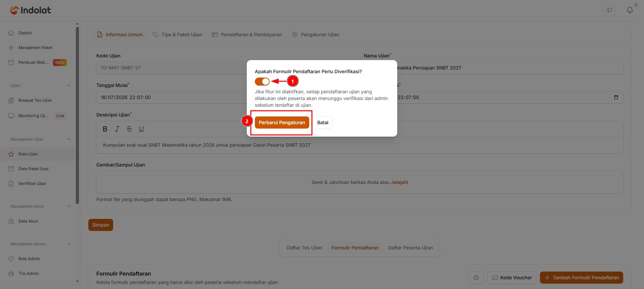
Task: Click the calendar picker icon in date field
Action: [x=616, y=97]
